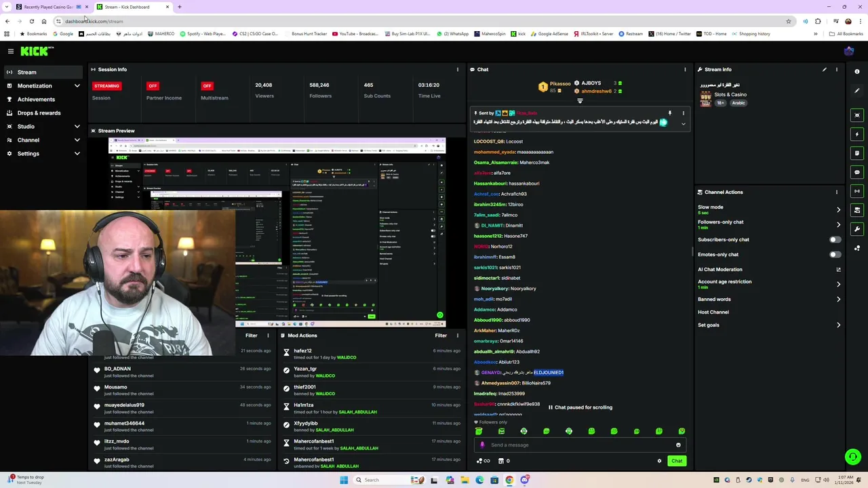This screenshot has height=488, width=868.
Task: Open chat settings gear icon
Action: point(659,461)
